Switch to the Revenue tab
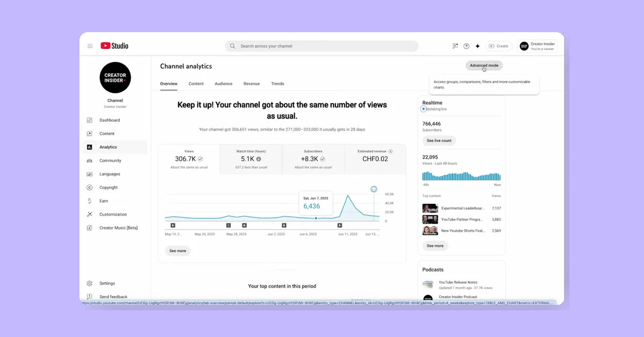Viewport: 644px width, 337px height. (x=252, y=84)
